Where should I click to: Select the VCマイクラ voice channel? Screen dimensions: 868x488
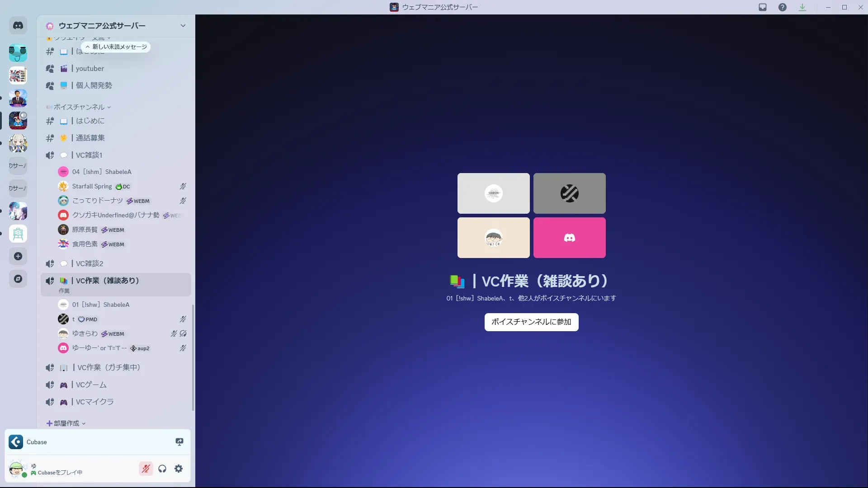click(x=94, y=402)
